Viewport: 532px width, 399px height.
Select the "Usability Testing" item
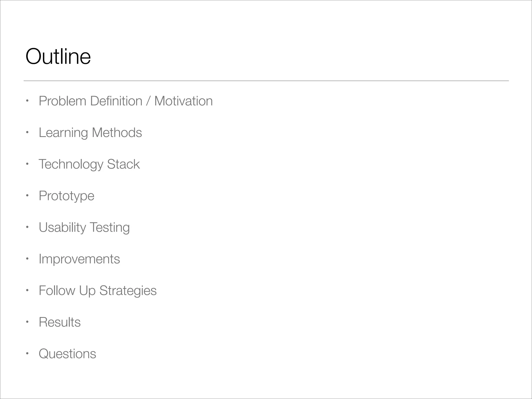[84, 227]
